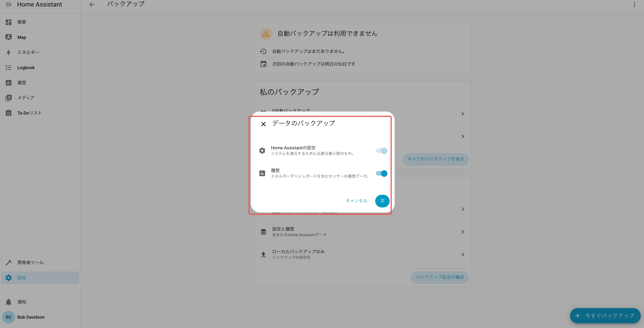Click 自動バックアップは利用できません heading
Screen dimensions: 644x328
[x=327, y=34]
